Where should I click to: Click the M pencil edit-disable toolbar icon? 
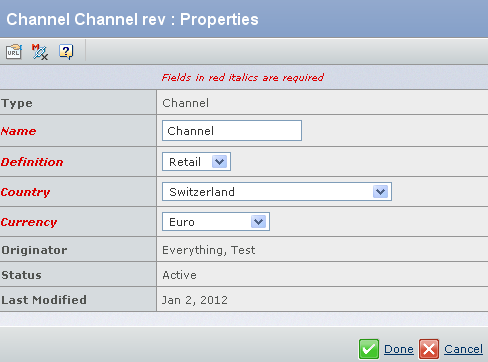click(x=40, y=52)
